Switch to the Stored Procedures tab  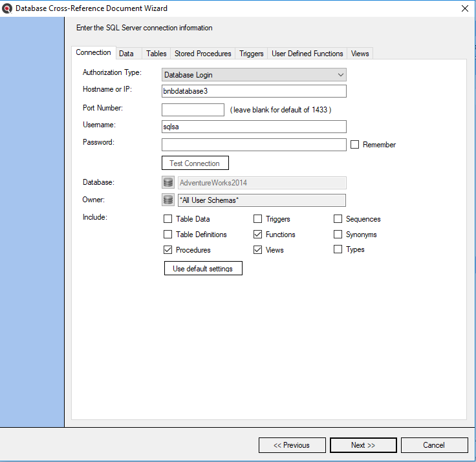[202, 54]
